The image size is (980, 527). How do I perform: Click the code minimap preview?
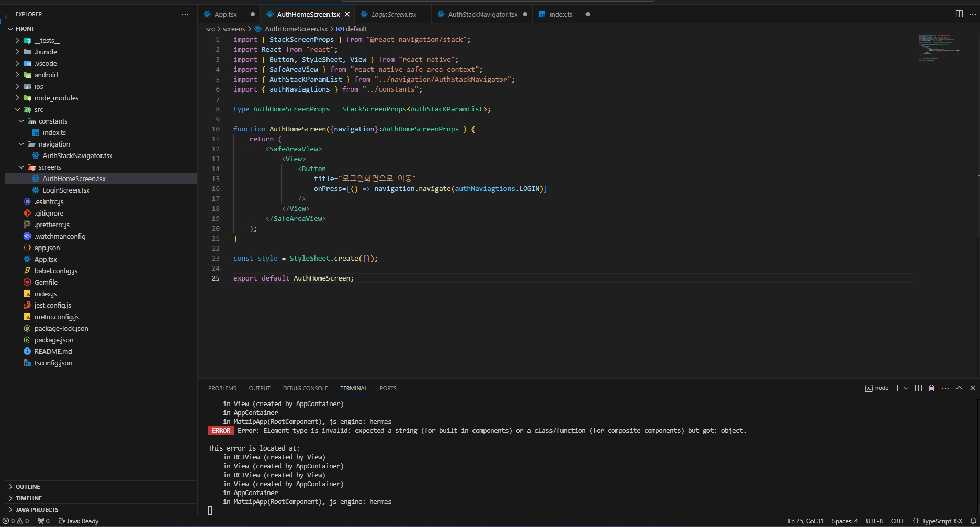(x=939, y=48)
